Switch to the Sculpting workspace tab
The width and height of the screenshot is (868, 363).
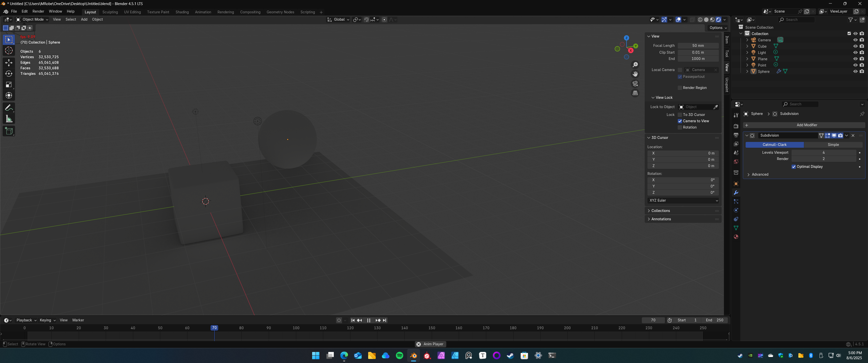coord(110,12)
